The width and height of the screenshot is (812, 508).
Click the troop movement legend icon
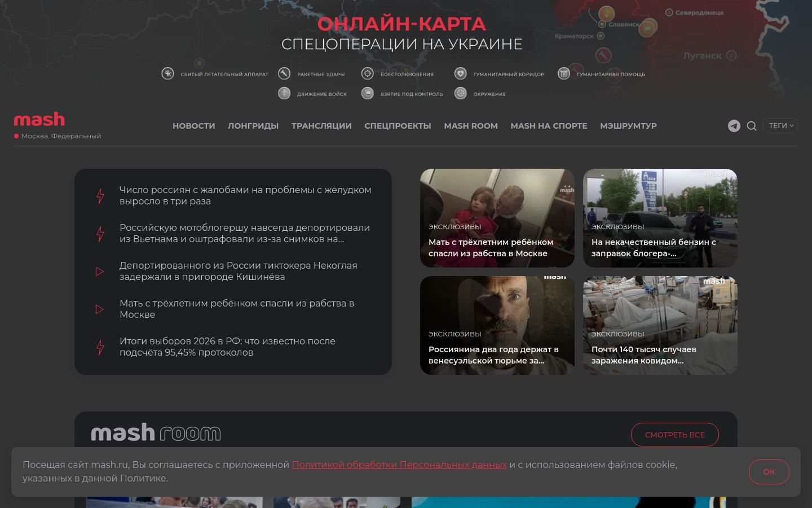(284, 93)
